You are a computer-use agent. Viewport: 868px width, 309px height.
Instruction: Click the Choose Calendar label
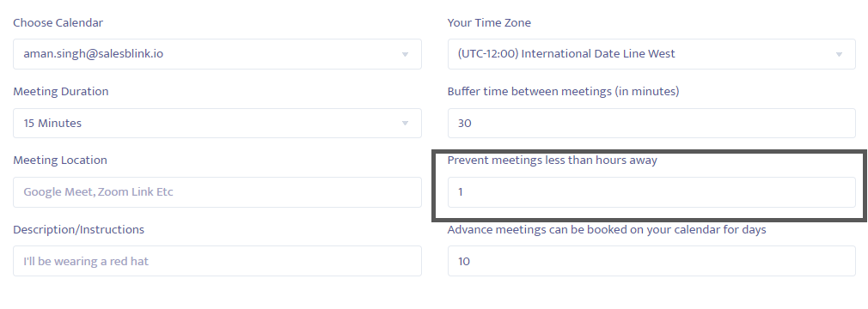[x=58, y=22]
